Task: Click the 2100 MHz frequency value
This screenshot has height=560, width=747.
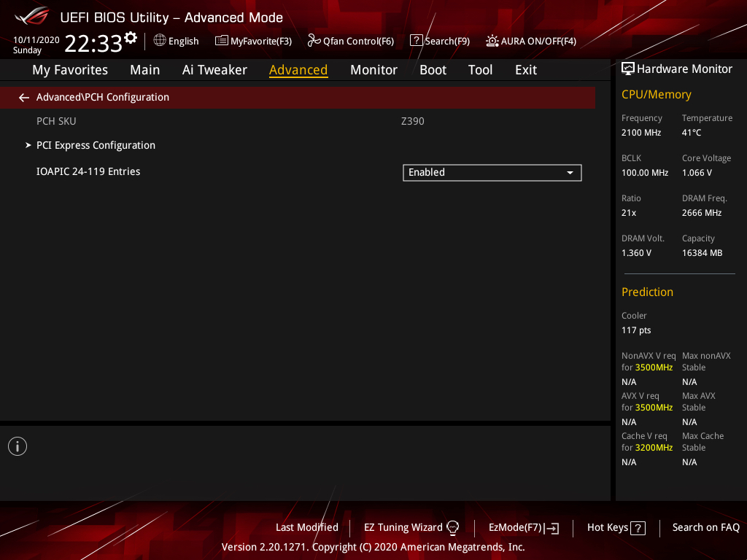Action: tap(640, 133)
